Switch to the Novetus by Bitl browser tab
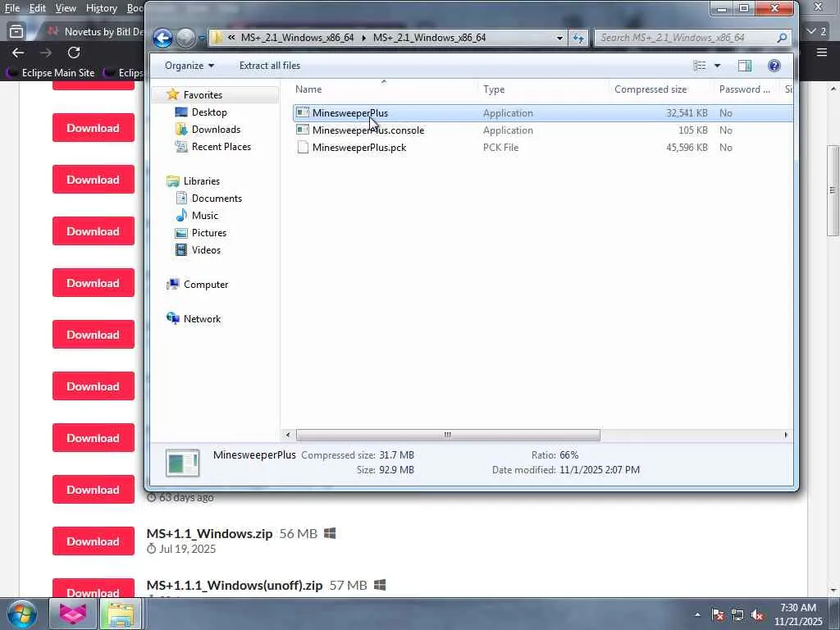 click(97, 31)
